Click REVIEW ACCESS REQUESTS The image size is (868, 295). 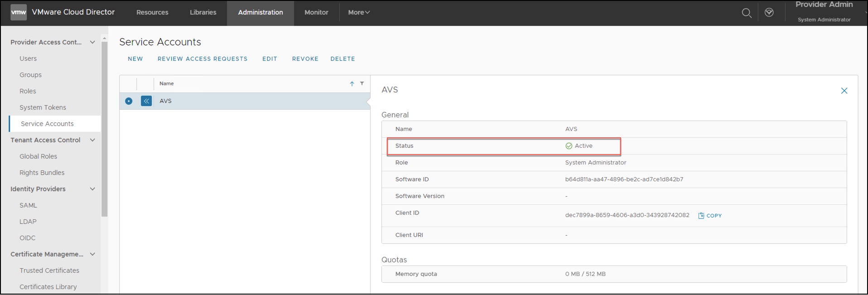click(x=203, y=59)
